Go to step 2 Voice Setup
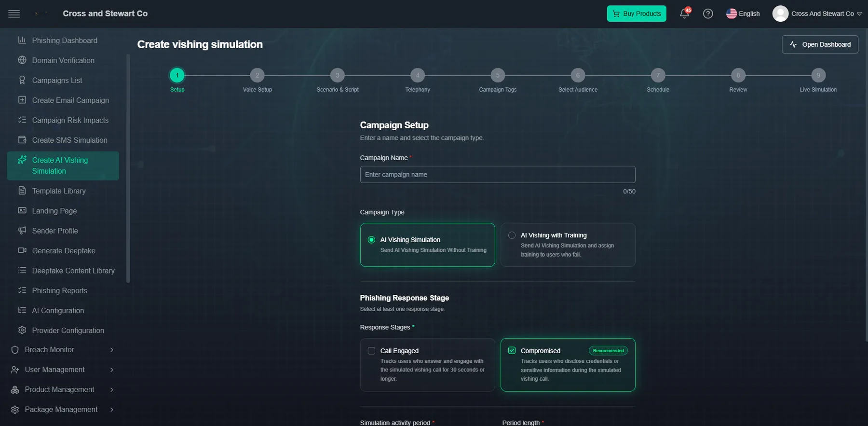The image size is (868, 426). [258, 75]
